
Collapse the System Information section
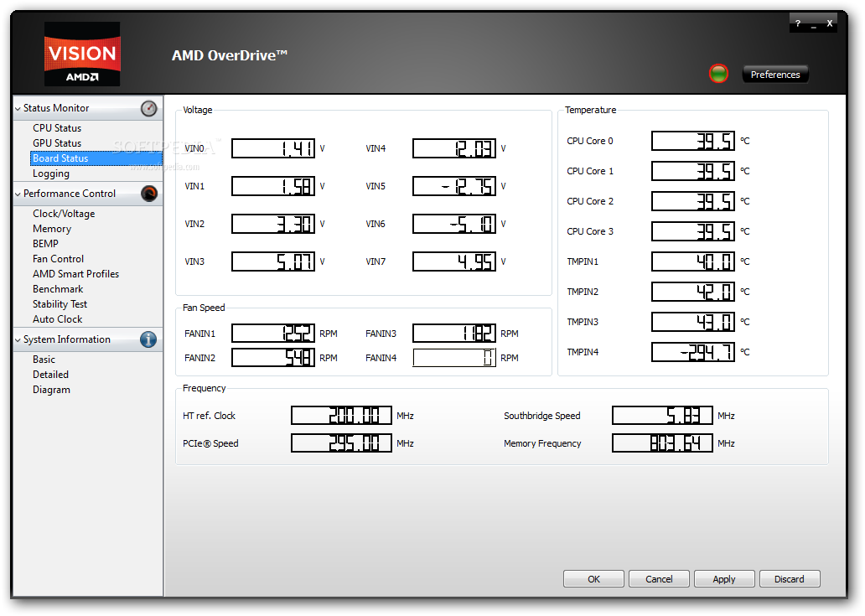tap(18, 340)
